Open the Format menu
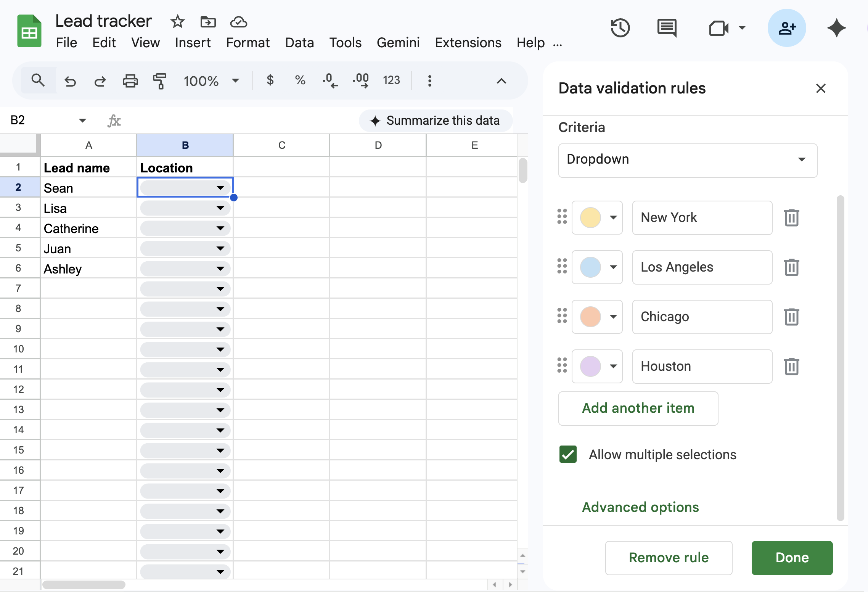 (248, 43)
